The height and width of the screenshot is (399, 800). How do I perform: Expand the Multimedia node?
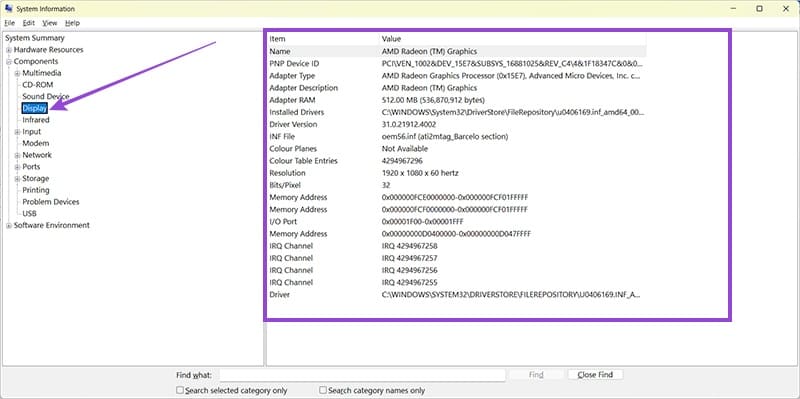(x=17, y=73)
